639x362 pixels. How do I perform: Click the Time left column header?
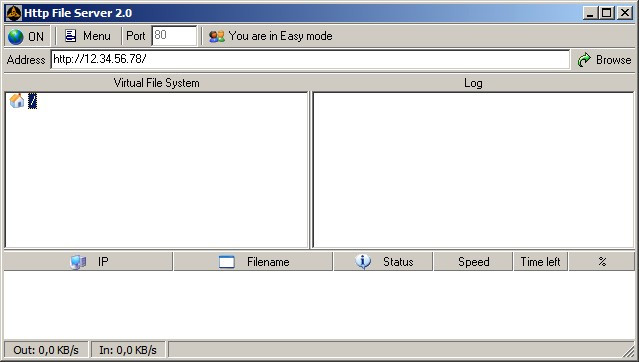point(540,262)
